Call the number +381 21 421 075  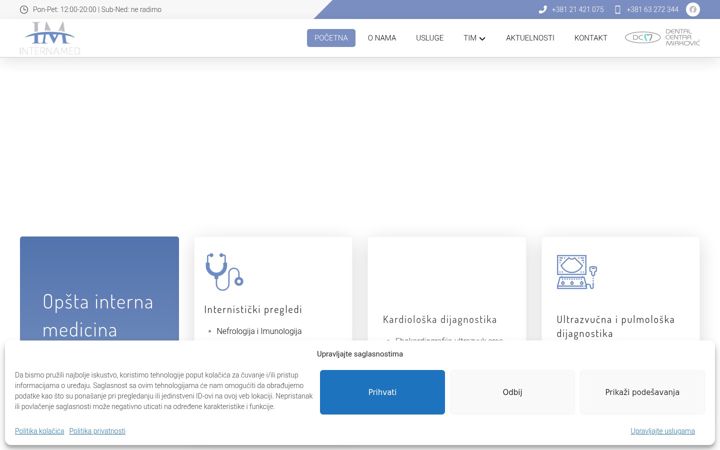coord(578,9)
